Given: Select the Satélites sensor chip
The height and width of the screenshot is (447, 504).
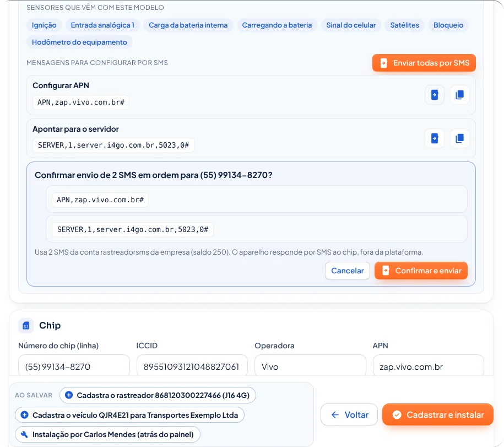Looking at the screenshot, I should point(404,25).
